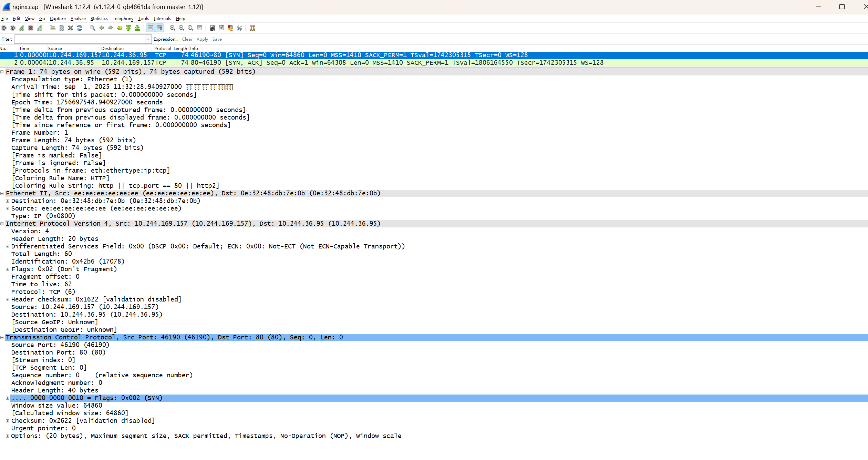Edit capture filters icon
Image resolution: width=868 pixels, height=460 pixels.
[213, 28]
